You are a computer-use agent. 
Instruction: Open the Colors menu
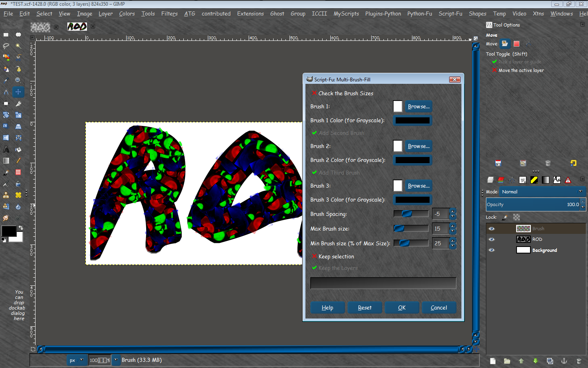click(x=127, y=13)
